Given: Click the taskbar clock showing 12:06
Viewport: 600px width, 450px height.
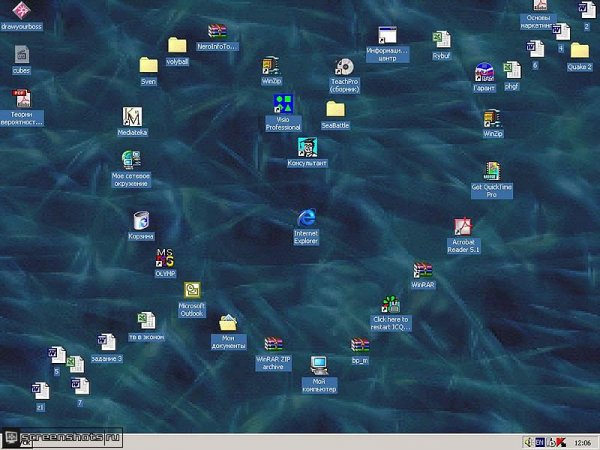Looking at the screenshot, I should (x=583, y=441).
